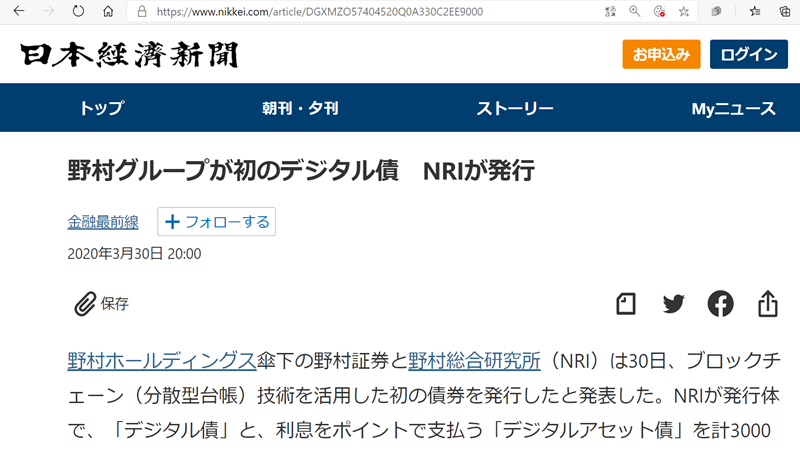View site info via the padlock icon
Screen dimensions: 800x450
tap(142, 11)
